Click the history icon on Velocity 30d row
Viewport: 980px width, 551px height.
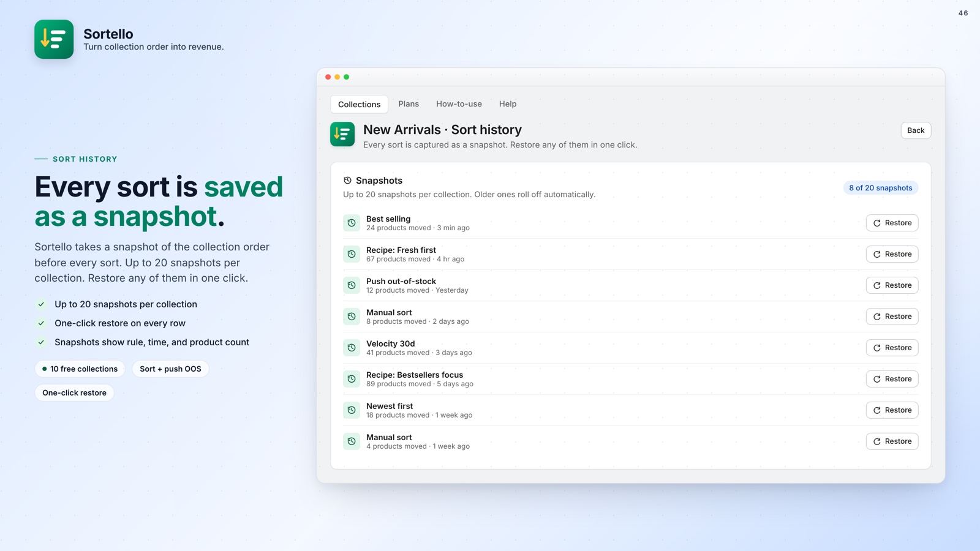[x=352, y=348]
